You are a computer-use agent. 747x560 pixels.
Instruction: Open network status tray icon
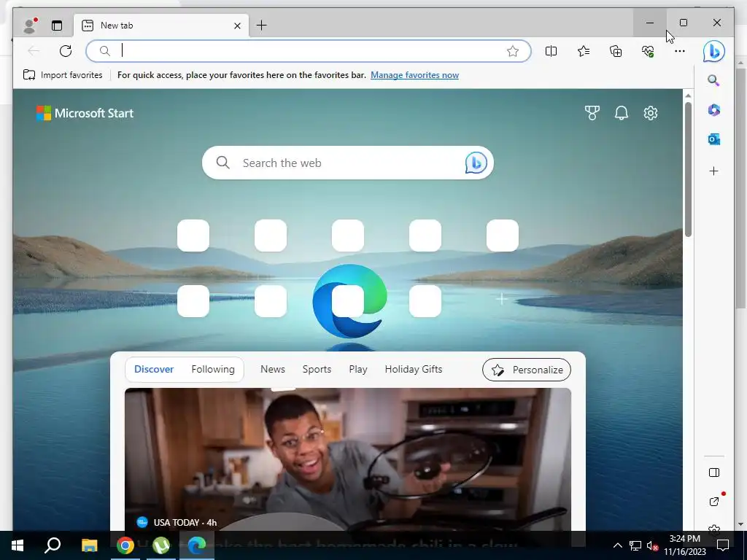click(x=635, y=545)
